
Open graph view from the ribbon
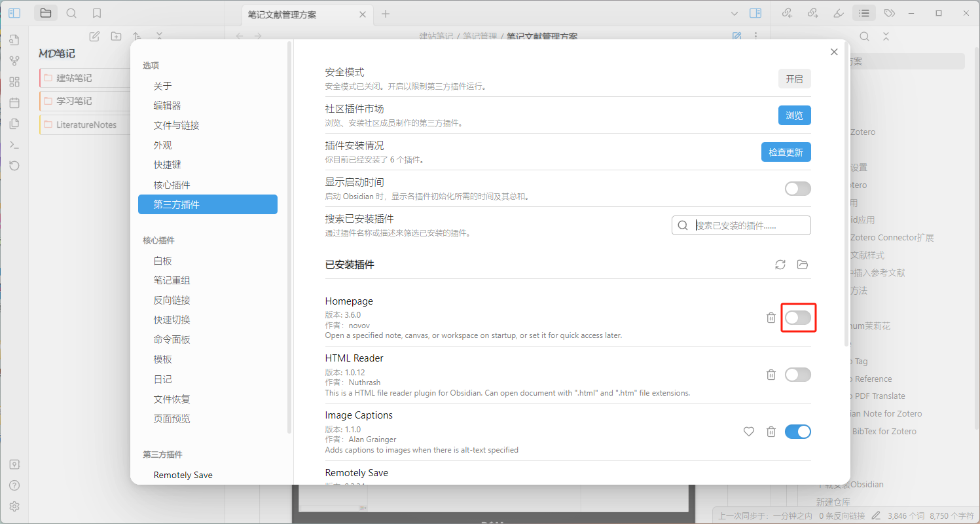[14, 61]
